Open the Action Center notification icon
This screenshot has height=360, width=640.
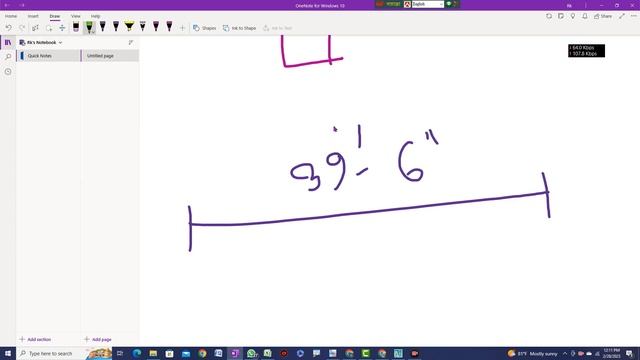[x=630, y=353]
